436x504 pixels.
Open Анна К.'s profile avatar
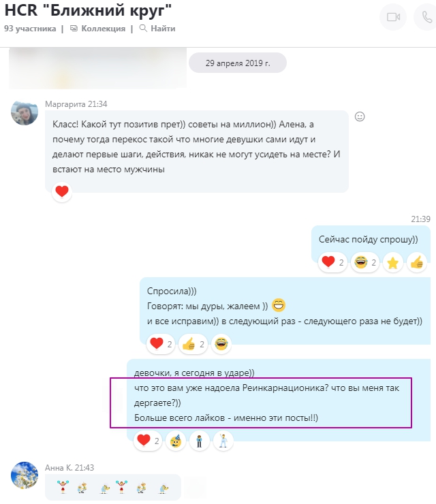(x=25, y=475)
